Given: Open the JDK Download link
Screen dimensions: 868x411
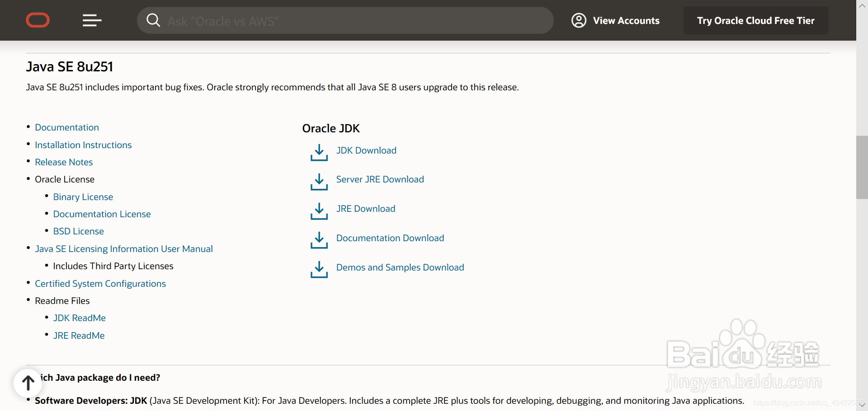Looking at the screenshot, I should point(366,150).
